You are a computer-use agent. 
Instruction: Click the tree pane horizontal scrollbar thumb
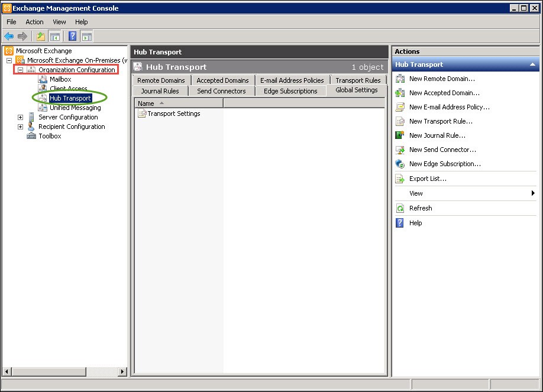(x=49, y=371)
